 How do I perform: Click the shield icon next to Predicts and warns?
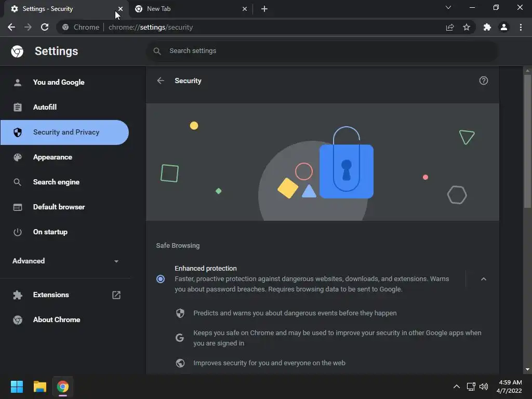[180, 313]
